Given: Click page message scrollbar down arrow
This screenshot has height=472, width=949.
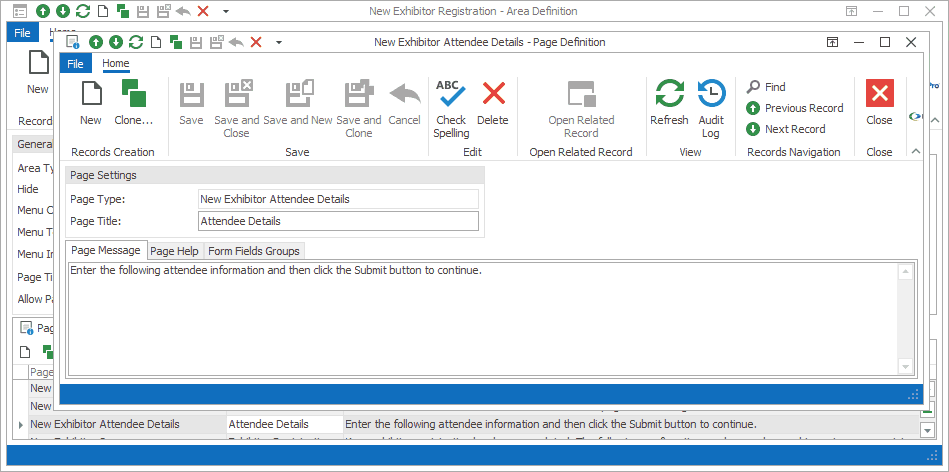Looking at the screenshot, I should click(905, 366).
